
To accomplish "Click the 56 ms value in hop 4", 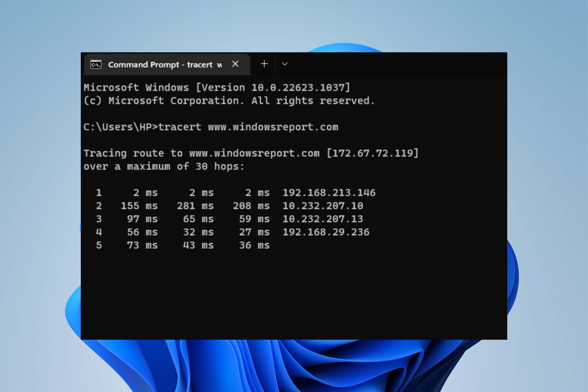I will point(142,232).
